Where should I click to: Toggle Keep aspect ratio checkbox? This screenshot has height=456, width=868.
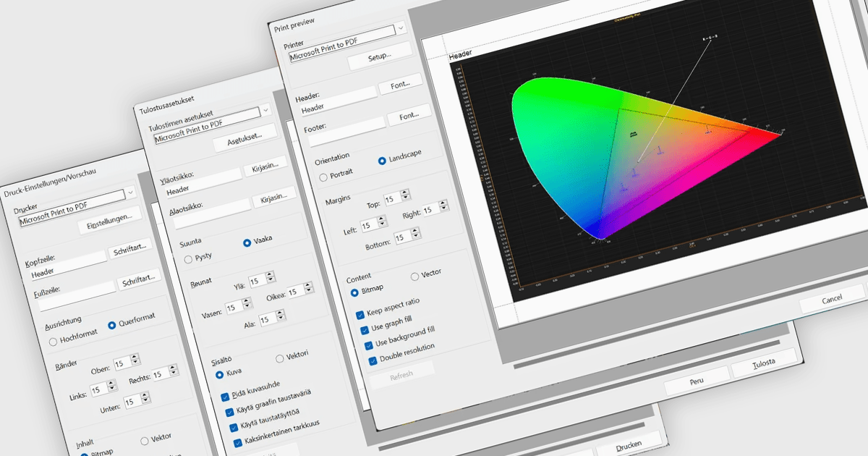(x=360, y=315)
